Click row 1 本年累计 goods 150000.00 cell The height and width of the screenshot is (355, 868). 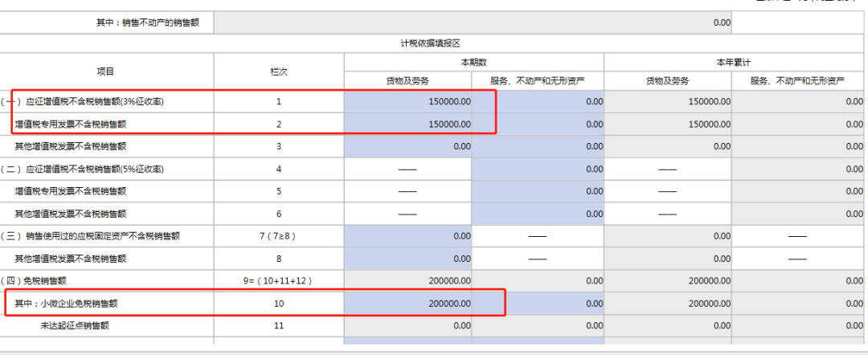[x=668, y=102]
